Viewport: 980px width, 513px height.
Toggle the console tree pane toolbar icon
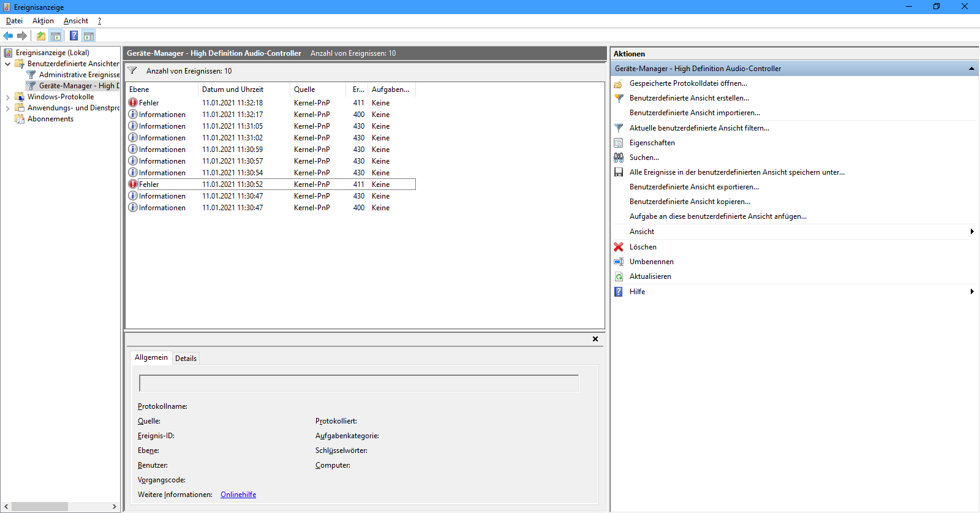[56, 36]
